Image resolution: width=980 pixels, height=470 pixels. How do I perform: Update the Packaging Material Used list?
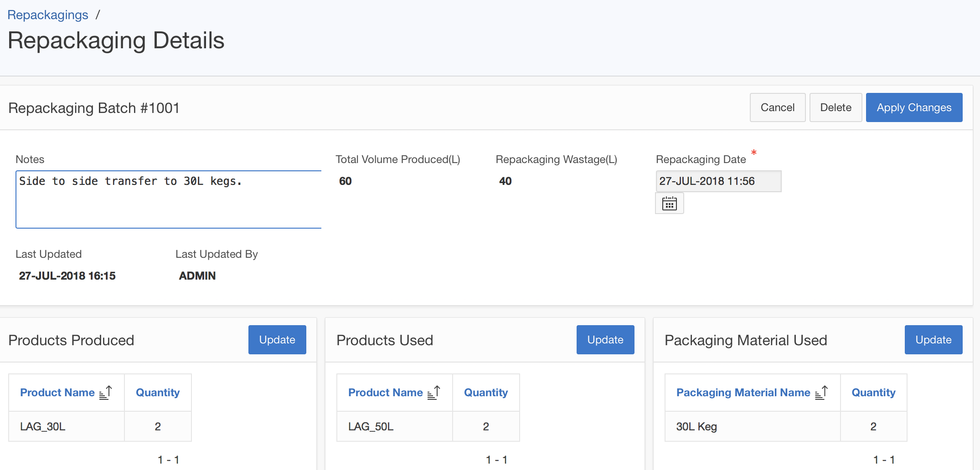[933, 340]
